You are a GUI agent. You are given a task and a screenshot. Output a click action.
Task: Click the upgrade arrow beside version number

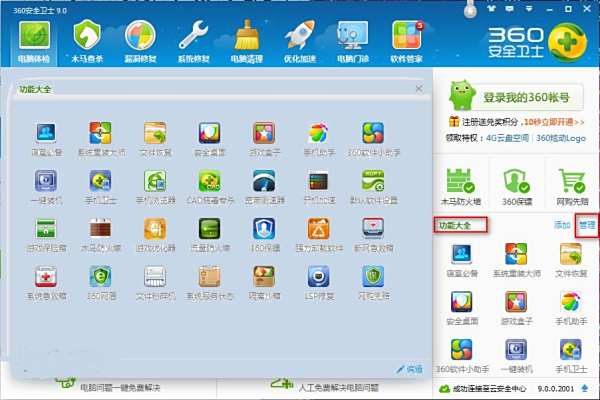584,389
